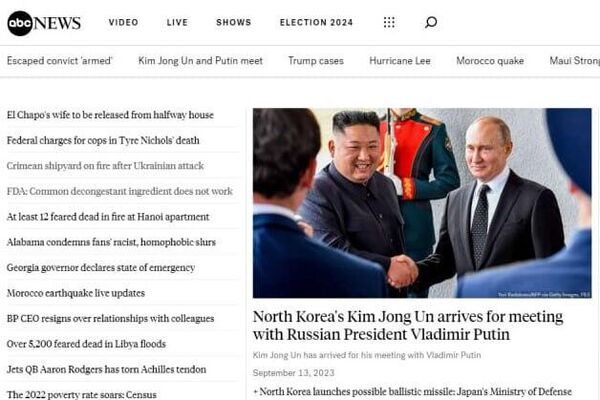Open the grid menu of more sections
This screenshot has height=400, width=600.
click(x=389, y=22)
